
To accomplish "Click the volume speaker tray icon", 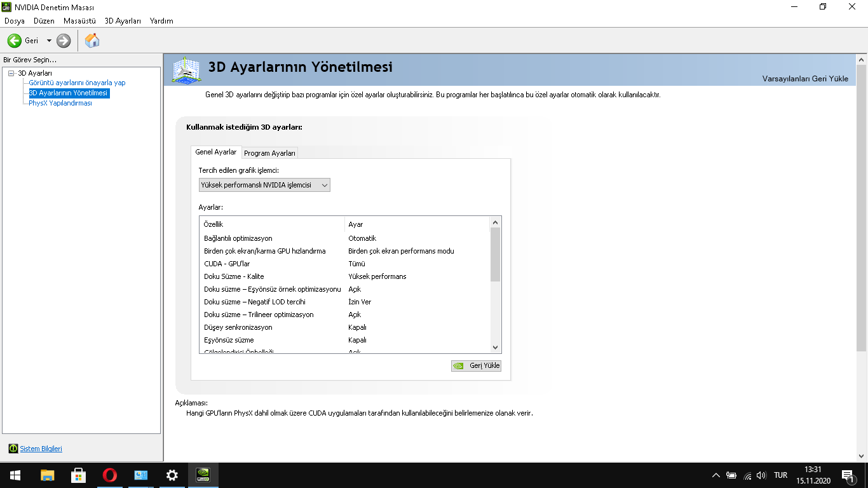I will (762, 475).
